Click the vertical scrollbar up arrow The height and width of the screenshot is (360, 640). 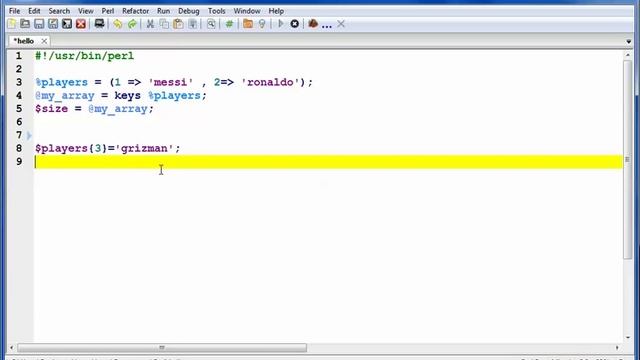(628, 55)
